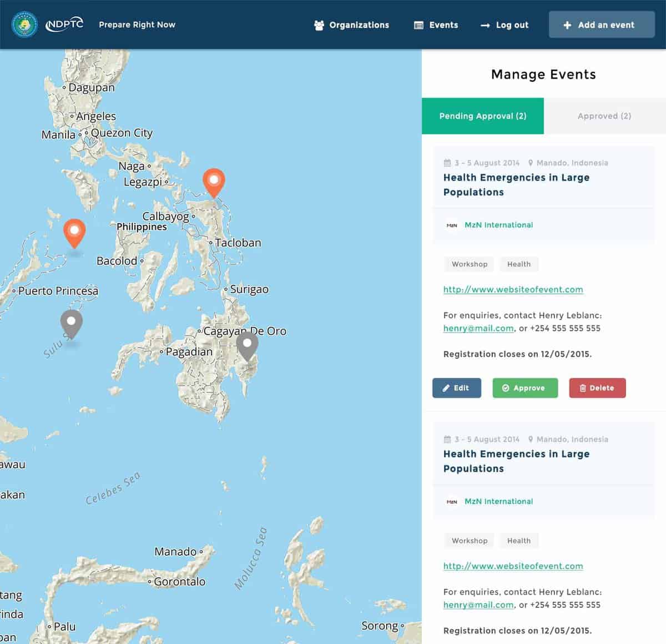The width and height of the screenshot is (666, 644).
Task: Select the gray map pin in Sulu Sea
Action: [72, 324]
